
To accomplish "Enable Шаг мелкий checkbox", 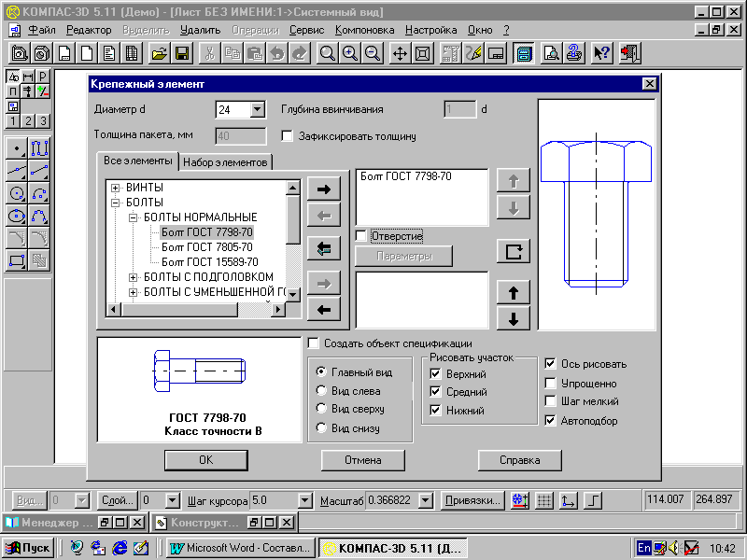I will (x=550, y=401).
